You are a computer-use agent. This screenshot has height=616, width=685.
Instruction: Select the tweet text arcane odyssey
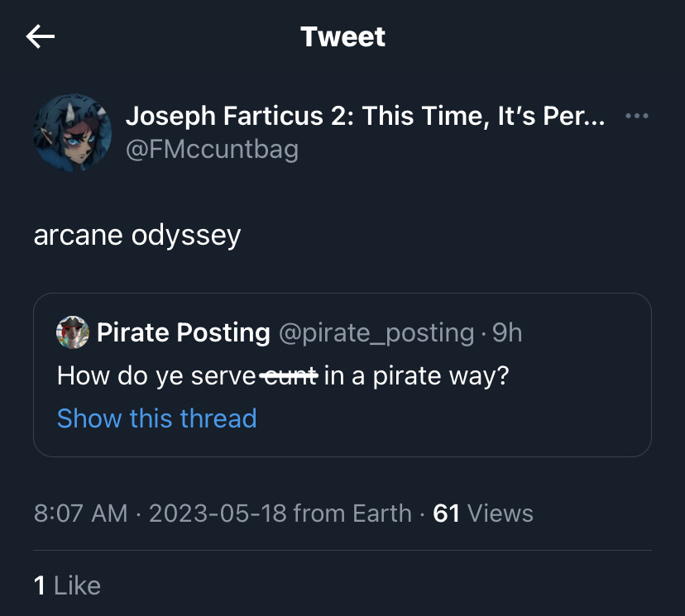[137, 236]
